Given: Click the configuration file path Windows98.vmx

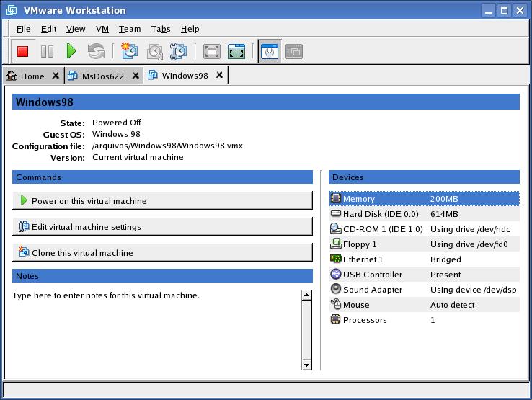Looking at the screenshot, I should pyautogui.click(x=168, y=146).
